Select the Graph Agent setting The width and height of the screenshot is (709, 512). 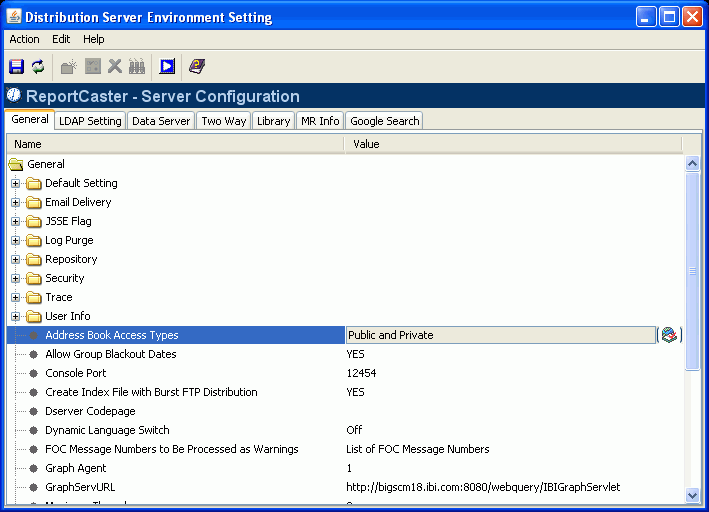coord(76,468)
